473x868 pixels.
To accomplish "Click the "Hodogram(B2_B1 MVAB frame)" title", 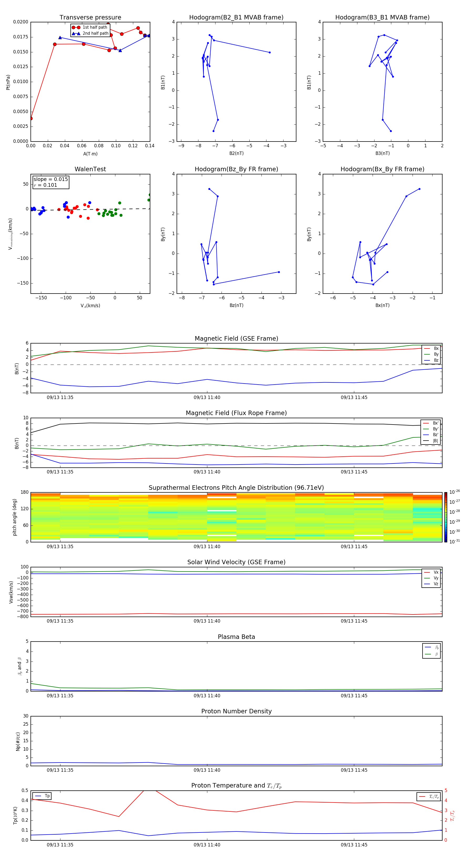I will click(x=236, y=18).
